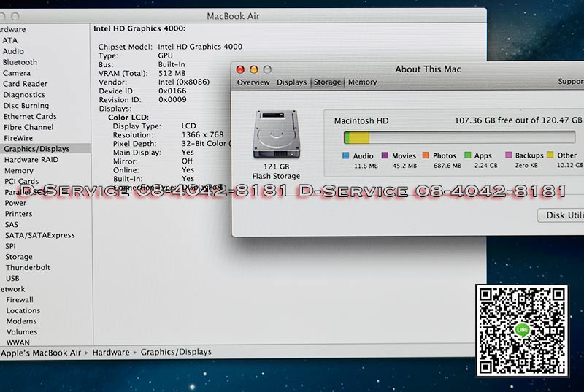Select SATA/SATAExpress in the sidebar

tap(40, 235)
